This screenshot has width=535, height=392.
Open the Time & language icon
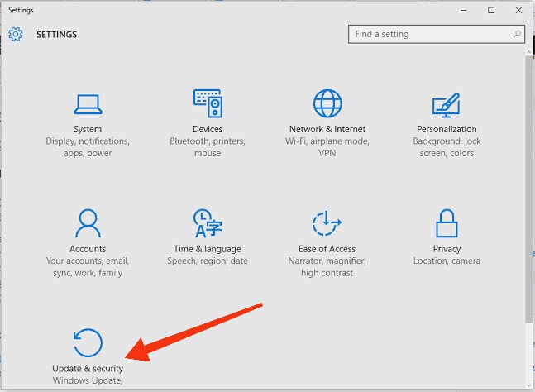[x=208, y=223]
